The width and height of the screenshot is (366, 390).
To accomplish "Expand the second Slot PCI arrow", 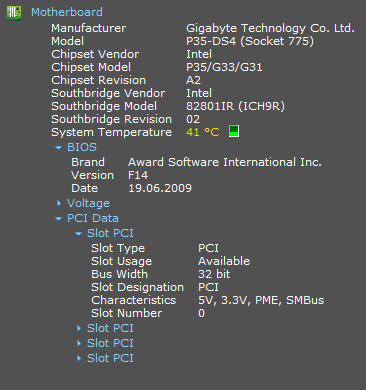I will coord(79,328).
